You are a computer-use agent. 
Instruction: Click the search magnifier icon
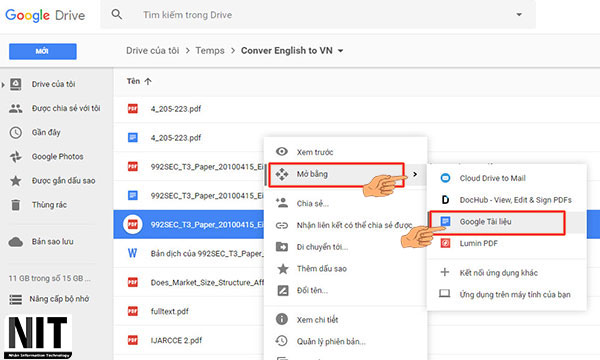click(x=117, y=15)
